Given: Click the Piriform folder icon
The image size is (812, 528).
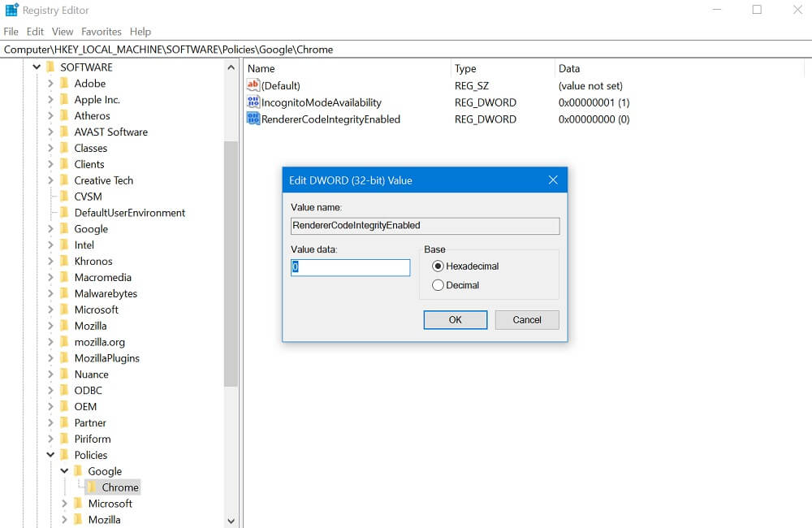Looking at the screenshot, I should [65, 439].
